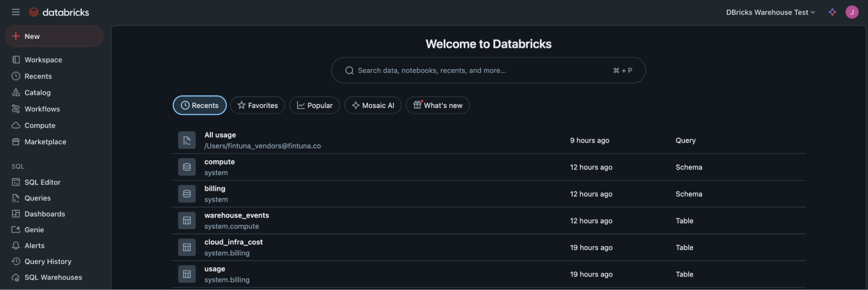Click the Alerts bell icon
The width and height of the screenshot is (868, 290).
pos(16,245)
